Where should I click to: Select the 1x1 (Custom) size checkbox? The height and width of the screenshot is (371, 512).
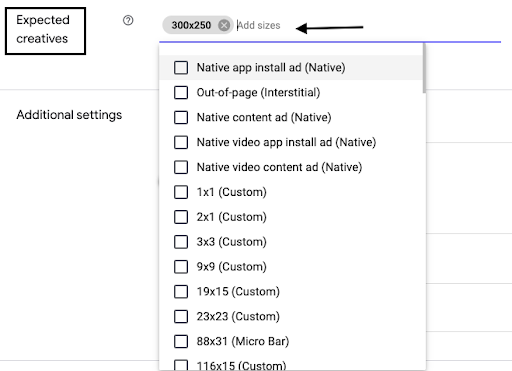[x=181, y=192]
